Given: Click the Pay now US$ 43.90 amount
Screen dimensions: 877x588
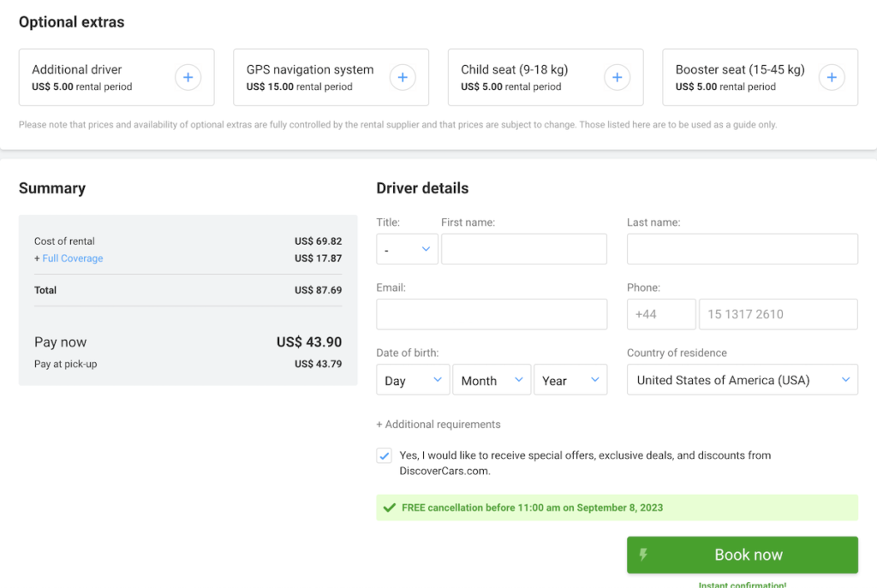Looking at the screenshot, I should tap(308, 342).
